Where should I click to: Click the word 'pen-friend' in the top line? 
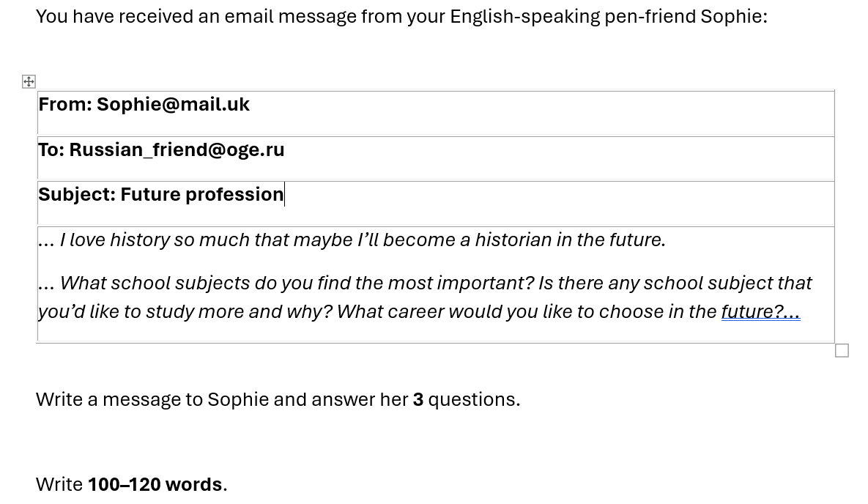[649, 16]
